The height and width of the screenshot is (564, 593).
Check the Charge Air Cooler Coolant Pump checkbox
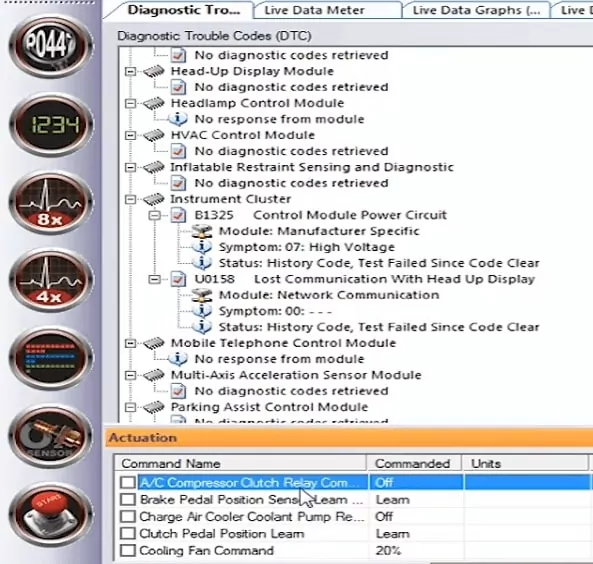128,516
